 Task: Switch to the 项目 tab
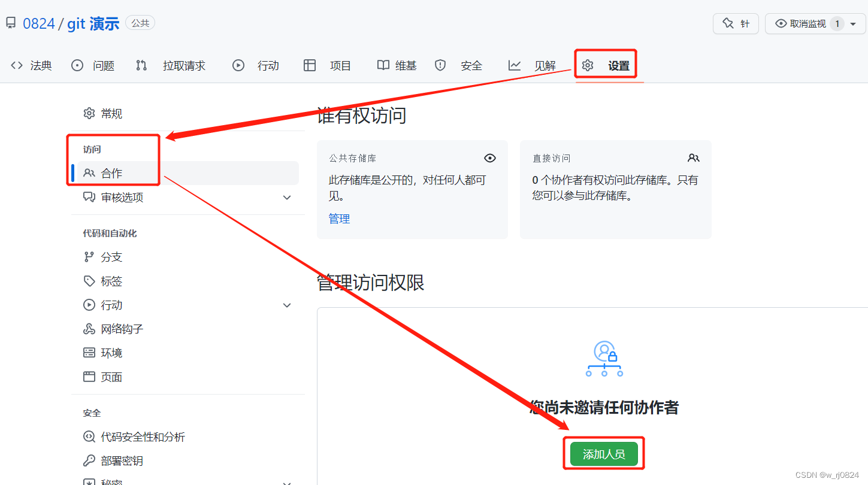340,66
